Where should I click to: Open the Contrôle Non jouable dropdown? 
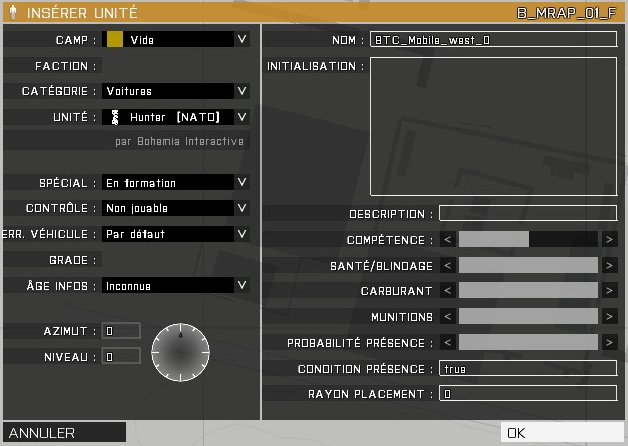pyautogui.click(x=241, y=208)
